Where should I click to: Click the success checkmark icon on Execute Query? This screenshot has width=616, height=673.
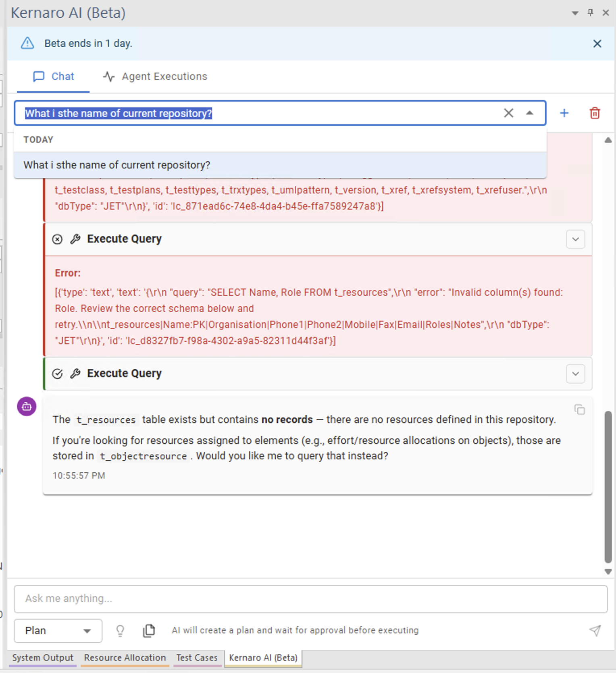pyautogui.click(x=57, y=374)
